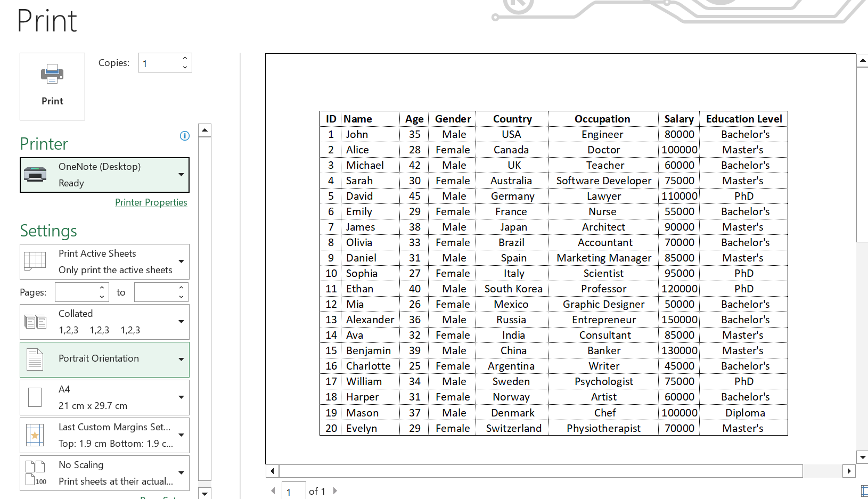Viewport: 868px width, 499px height.
Task: Click 'Graphic Designer' cell in preview
Action: pyautogui.click(x=603, y=304)
